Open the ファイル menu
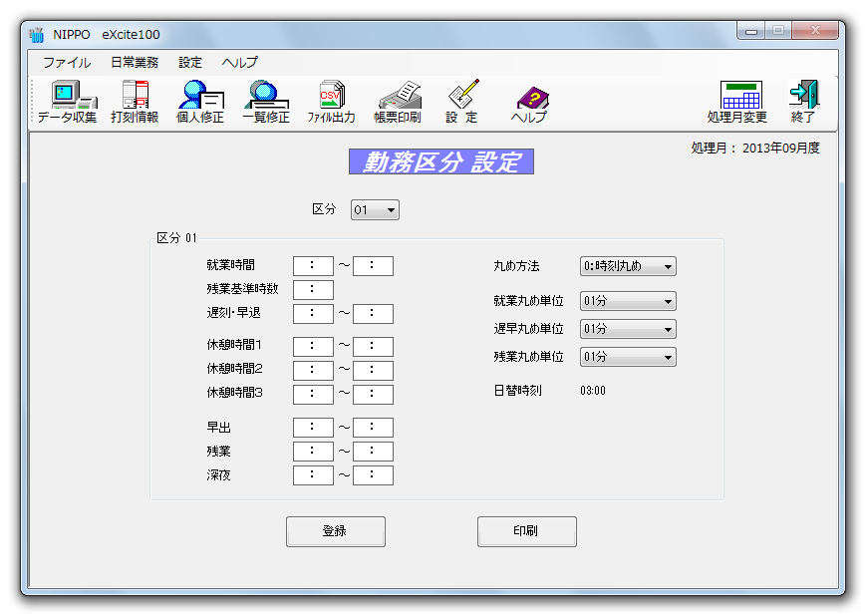866x616 pixels. (x=66, y=62)
